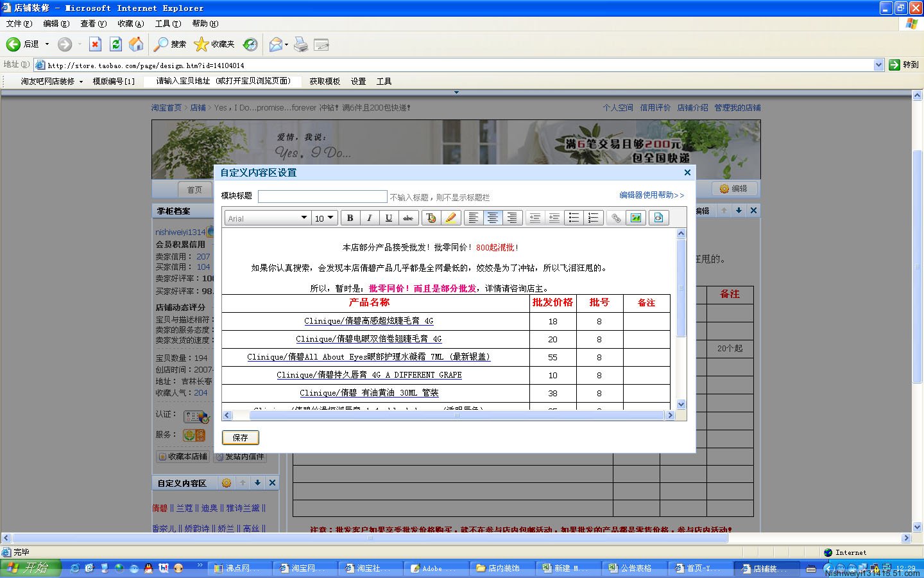The width and height of the screenshot is (924, 578).
Task: Click the insert link icon
Action: (x=615, y=218)
